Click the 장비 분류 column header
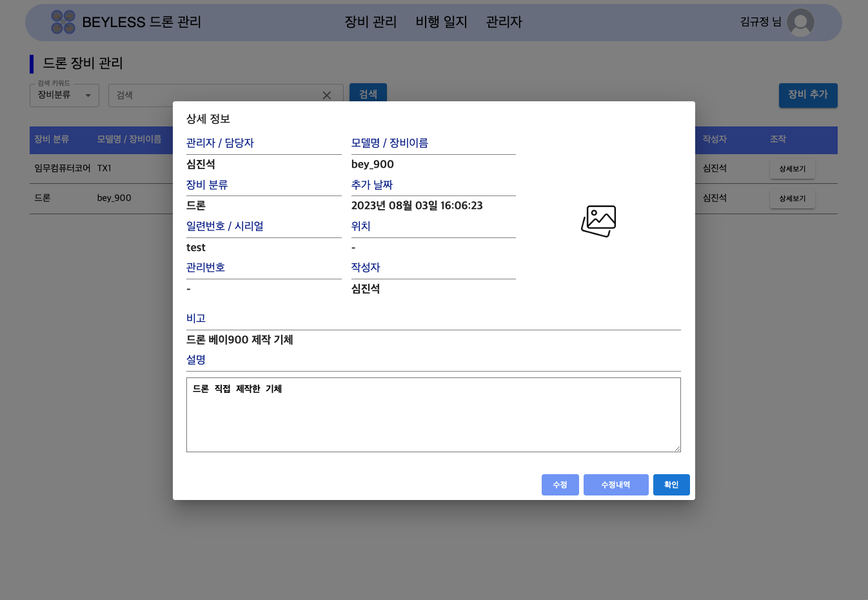868x600 pixels. 52,139
